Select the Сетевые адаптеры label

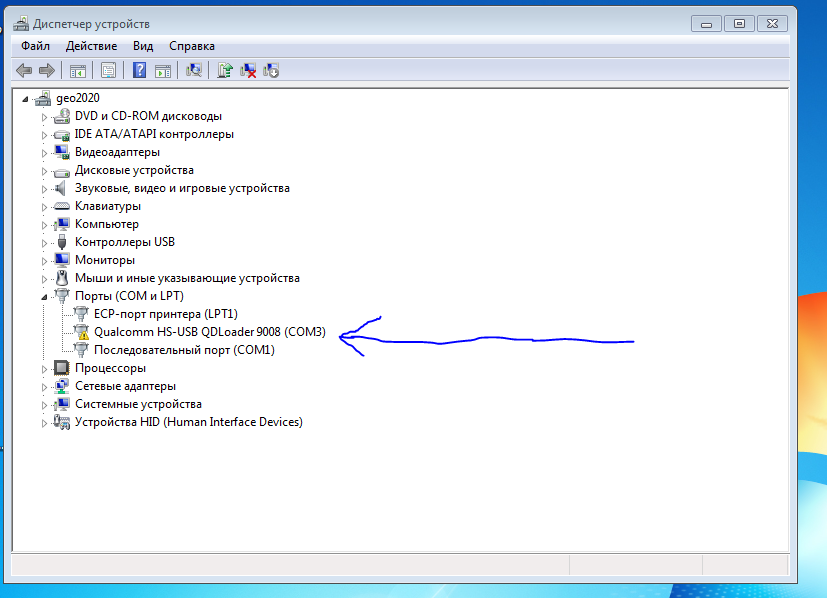click(126, 386)
